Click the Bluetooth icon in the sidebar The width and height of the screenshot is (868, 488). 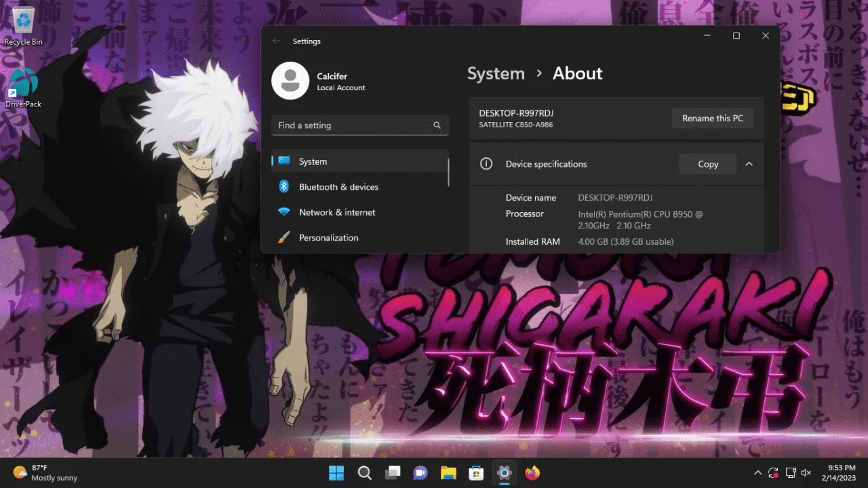point(285,186)
